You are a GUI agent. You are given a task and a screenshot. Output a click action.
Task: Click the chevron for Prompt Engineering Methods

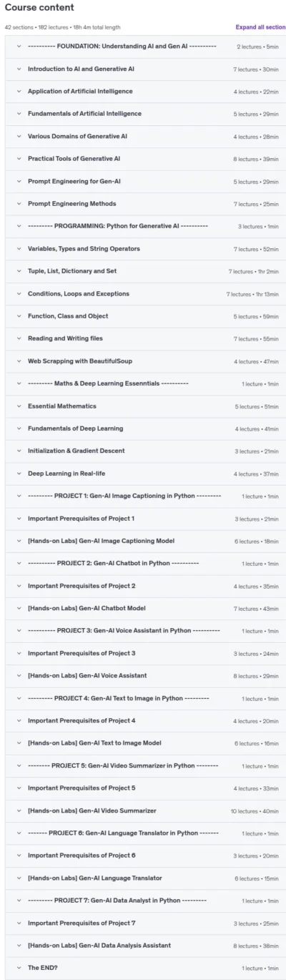18,203
